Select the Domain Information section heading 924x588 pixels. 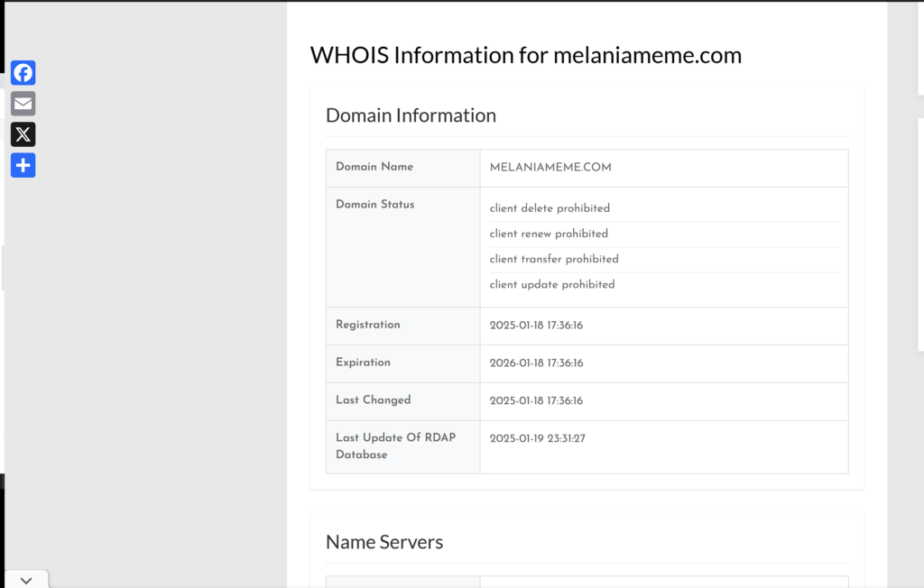tap(411, 115)
